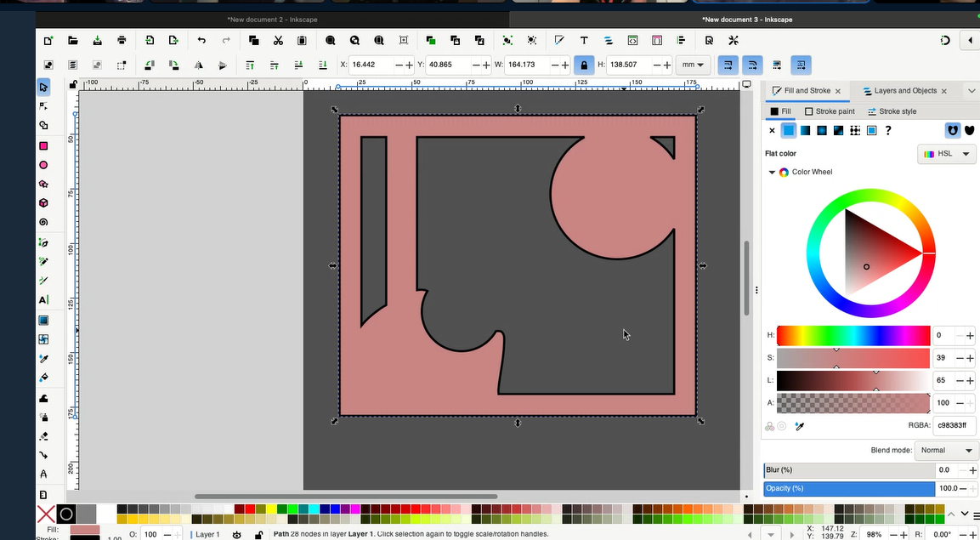Select the Star/Polygon tool

43,185
